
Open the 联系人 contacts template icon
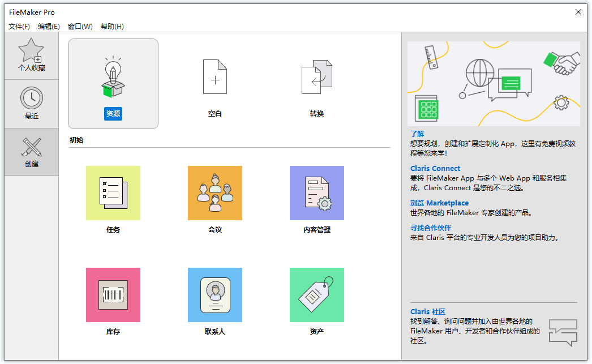pos(215,295)
